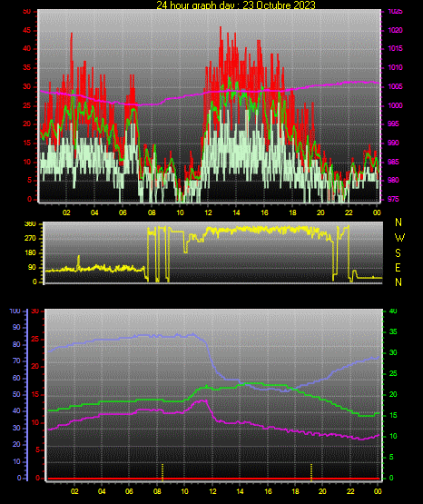Click the blue 100 humidity axis label

(15, 311)
